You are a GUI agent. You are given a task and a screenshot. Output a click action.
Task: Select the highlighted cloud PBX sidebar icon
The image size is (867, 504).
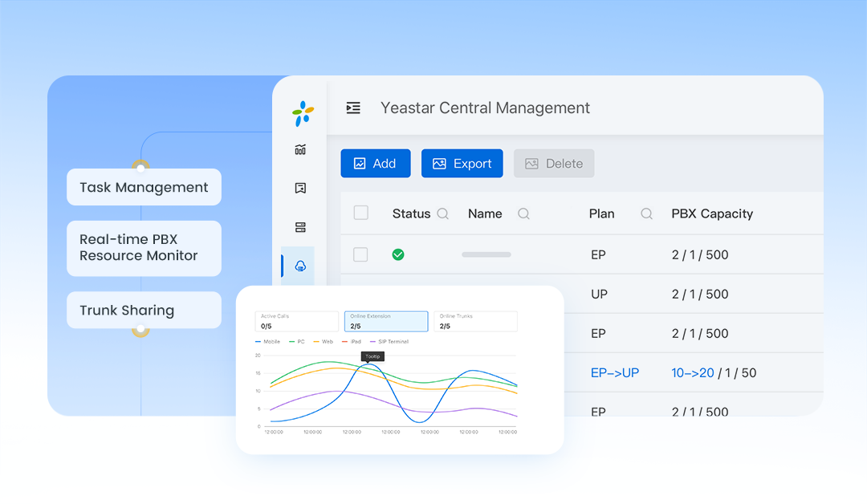(300, 266)
